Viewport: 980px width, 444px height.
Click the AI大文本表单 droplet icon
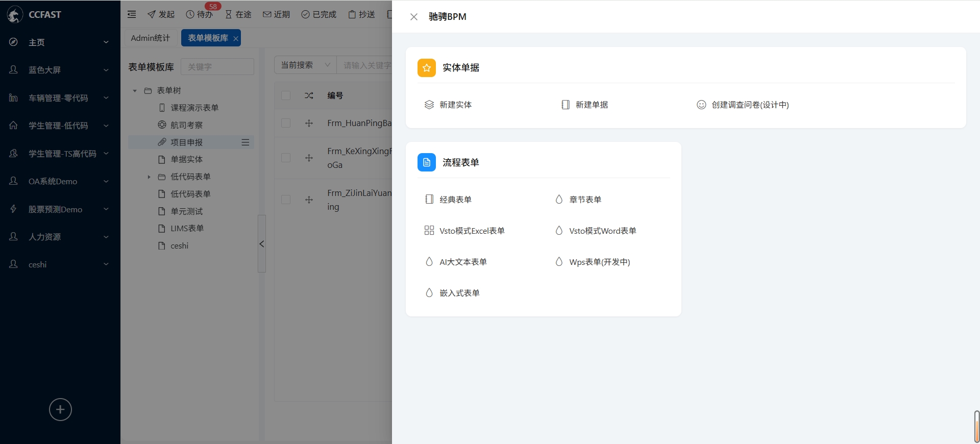429,261
